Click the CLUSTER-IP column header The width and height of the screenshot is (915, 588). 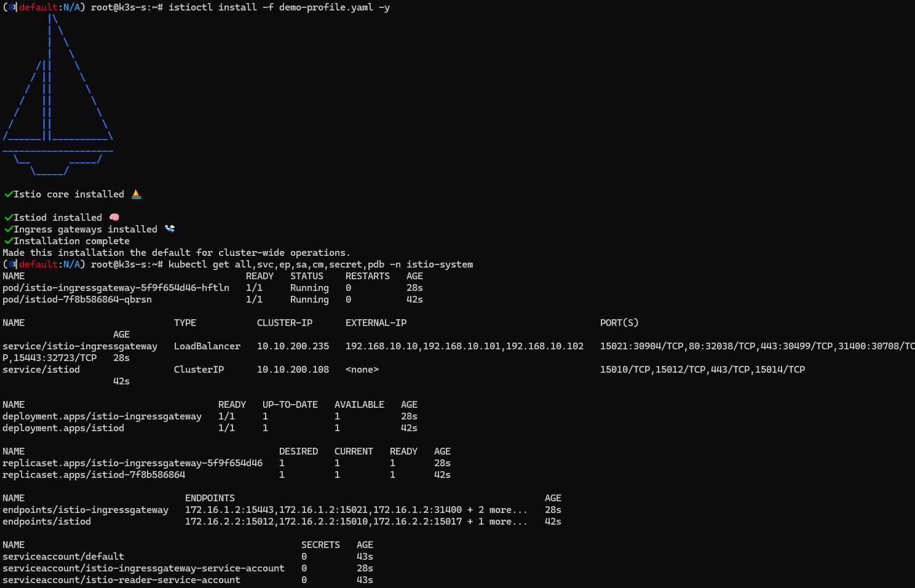(x=285, y=323)
